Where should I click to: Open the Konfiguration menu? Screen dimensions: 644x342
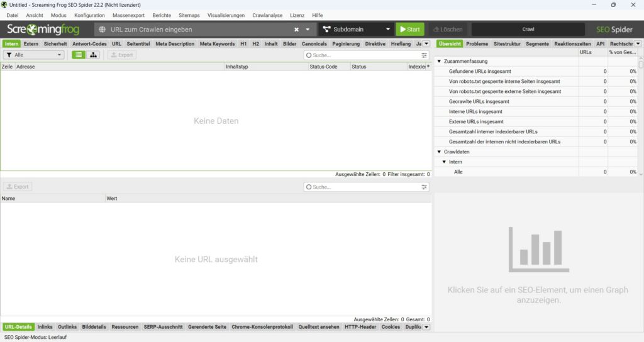click(89, 15)
